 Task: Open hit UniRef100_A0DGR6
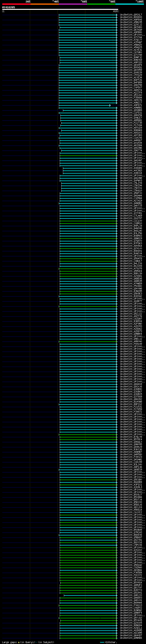131,168
